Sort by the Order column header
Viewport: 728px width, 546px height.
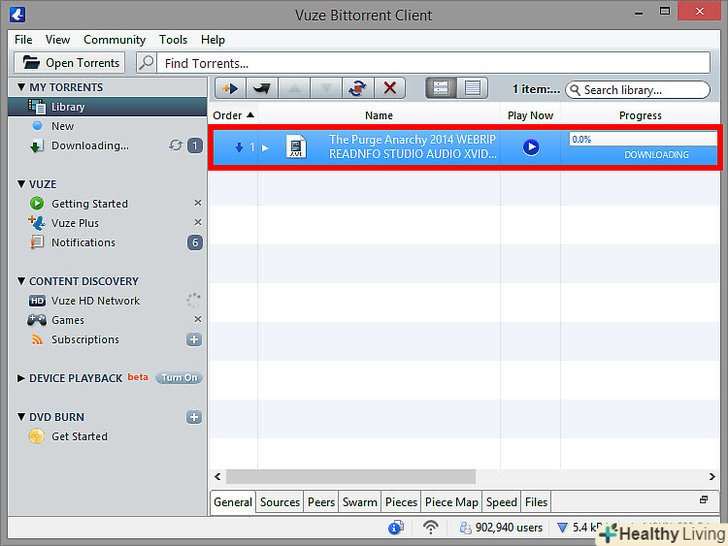(x=233, y=115)
